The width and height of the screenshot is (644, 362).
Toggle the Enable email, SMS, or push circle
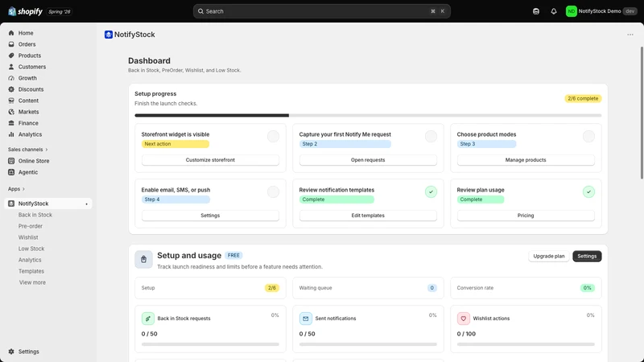point(273,191)
